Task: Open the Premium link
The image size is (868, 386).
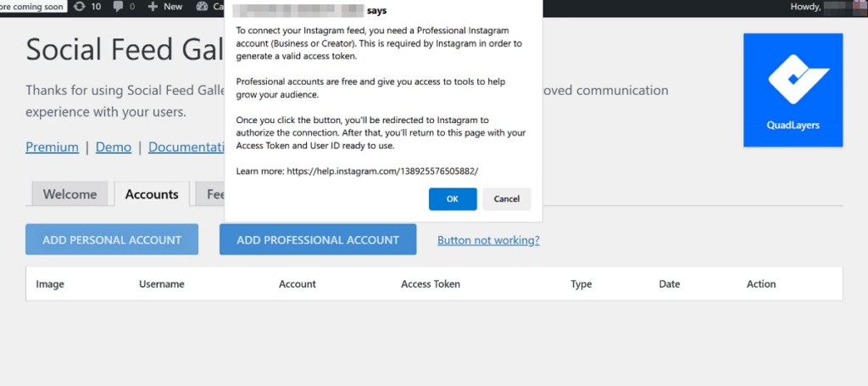Action: pyautogui.click(x=52, y=147)
